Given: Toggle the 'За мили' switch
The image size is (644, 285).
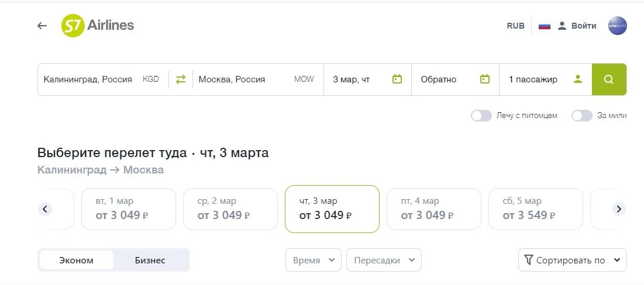Looking at the screenshot, I should [582, 116].
